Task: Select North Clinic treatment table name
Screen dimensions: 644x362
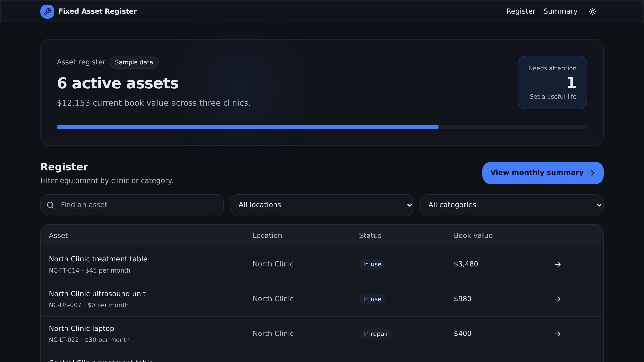Action: 98,259
